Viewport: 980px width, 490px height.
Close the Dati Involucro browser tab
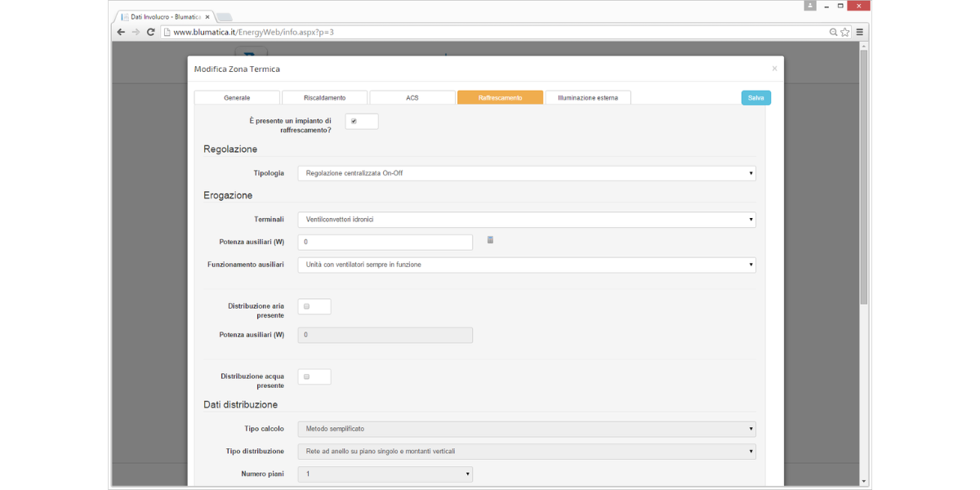pyautogui.click(x=207, y=16)
